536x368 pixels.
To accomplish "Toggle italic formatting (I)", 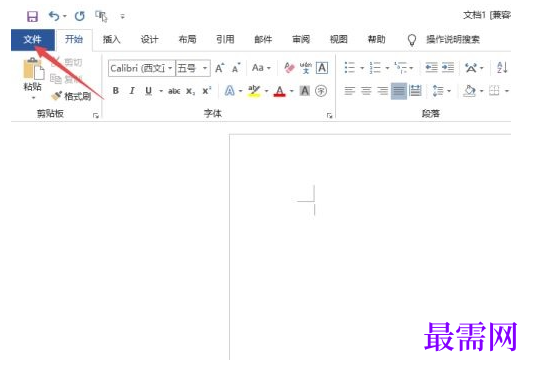I will tap(132, 91).
